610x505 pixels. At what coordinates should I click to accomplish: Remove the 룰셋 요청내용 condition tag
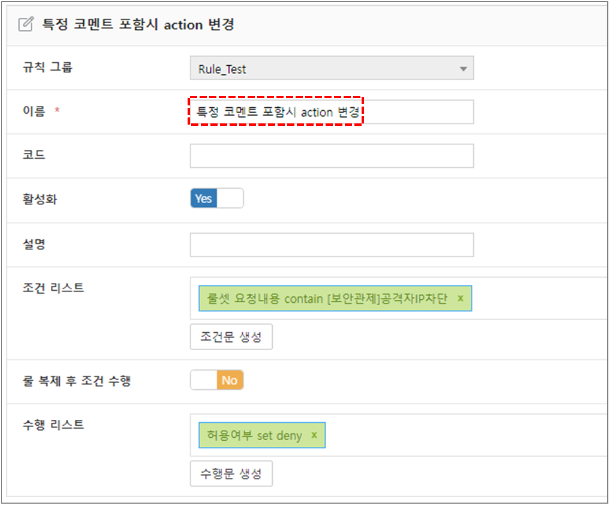click(460, 298)
